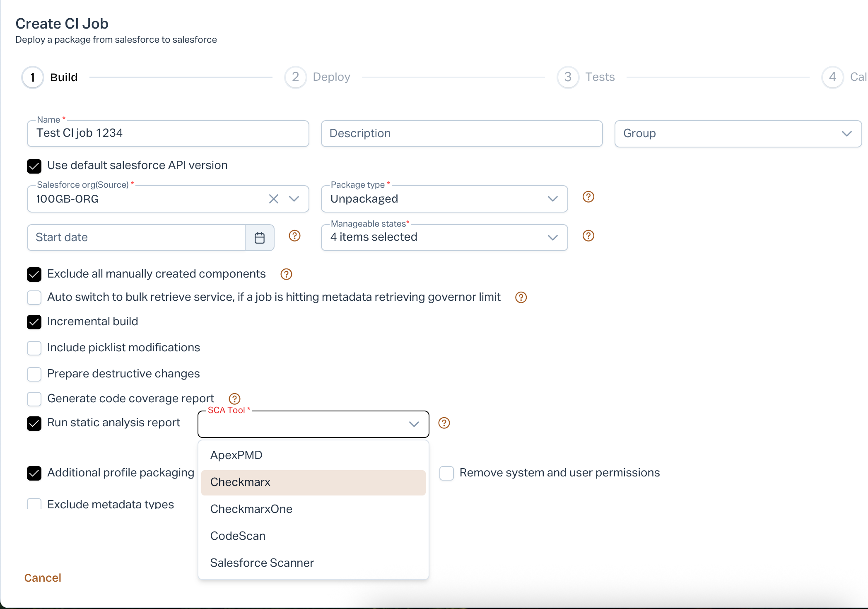
Task: Clear the 100GB-ORG source org selection
Action: point(273,199)
